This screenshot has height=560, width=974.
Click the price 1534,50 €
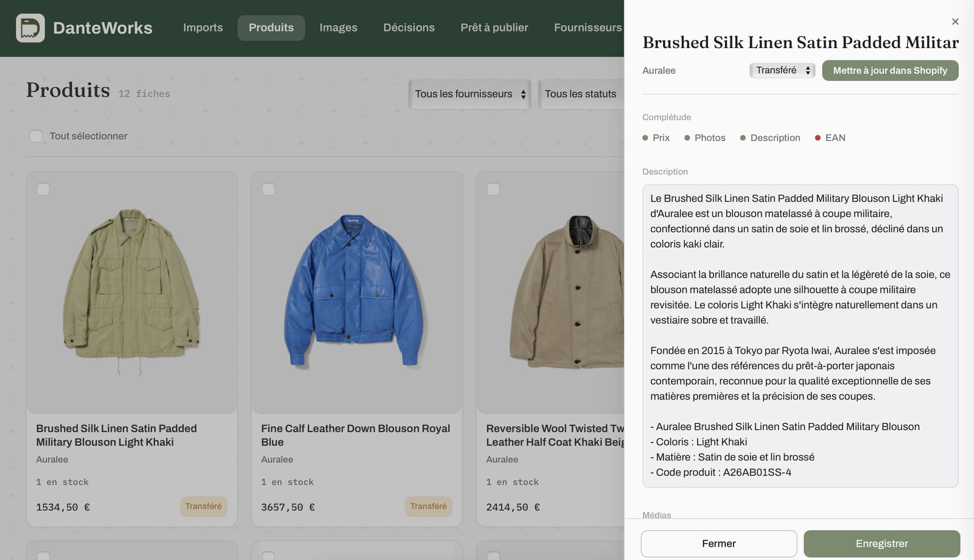pyautogui.click(x=63, y=507)
